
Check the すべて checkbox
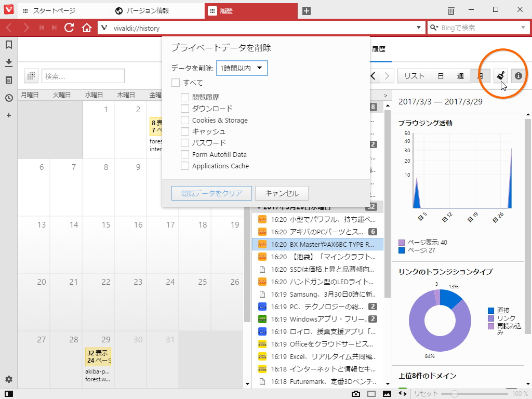pos(176,83)
